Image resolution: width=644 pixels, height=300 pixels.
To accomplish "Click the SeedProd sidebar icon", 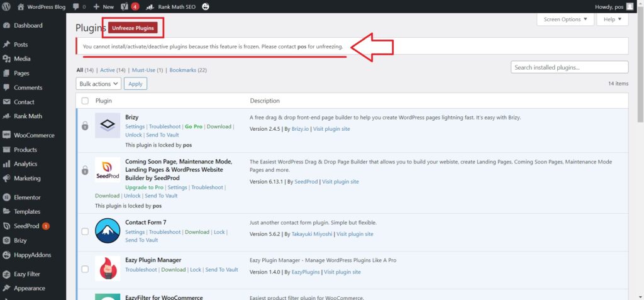I will [x=6, y=226].
